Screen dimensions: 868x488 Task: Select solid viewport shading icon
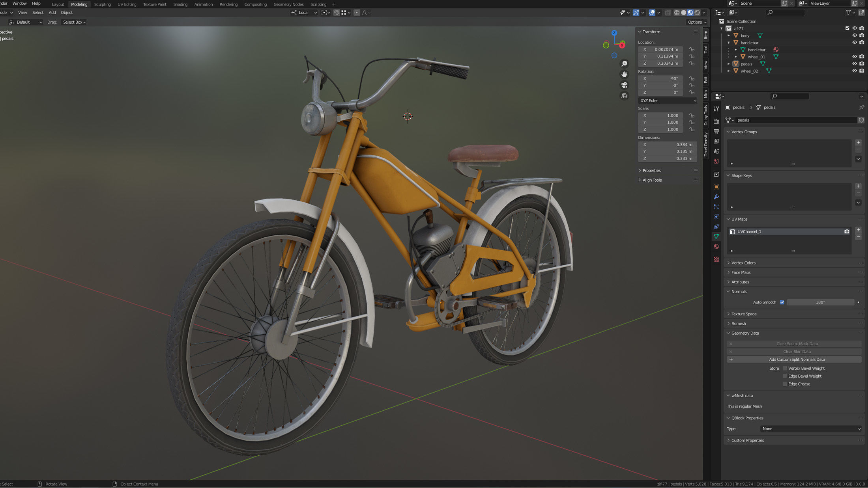tap(683, 13)
